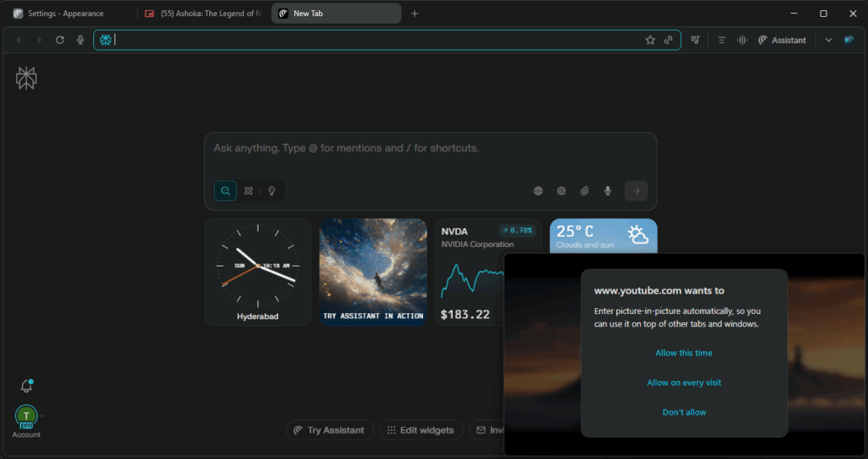
Task: Open Try Assistant In Action card
Action: pos(373,272)
